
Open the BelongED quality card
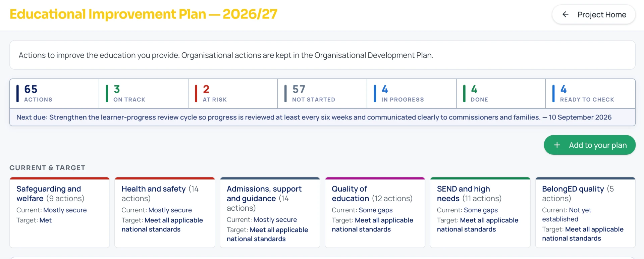coord(585,212)
